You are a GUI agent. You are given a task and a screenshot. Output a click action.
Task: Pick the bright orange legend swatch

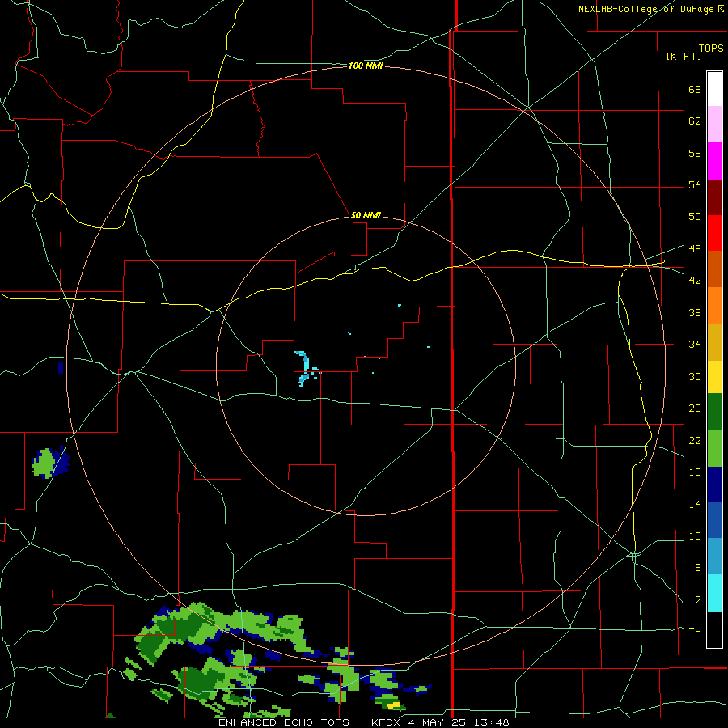click(x=714, y=306)
